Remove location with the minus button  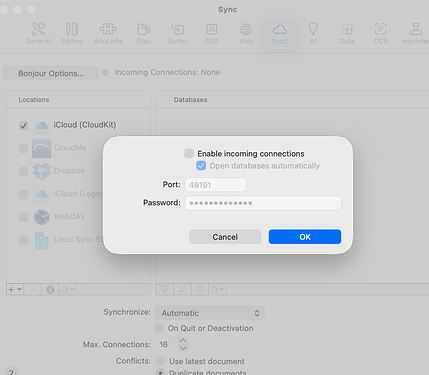pos(33,289)
